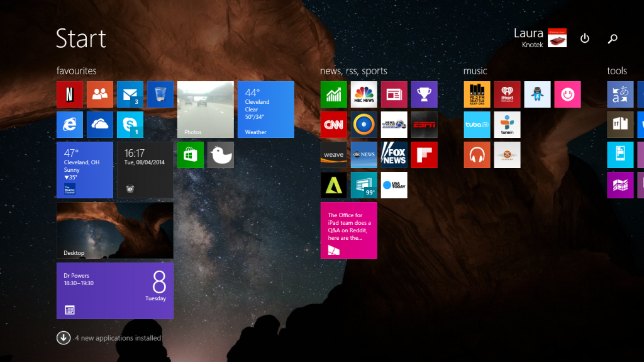This screenshot has width=644, height=362.
Task: Open the NBC News tile
Action: tap(364, 94)
